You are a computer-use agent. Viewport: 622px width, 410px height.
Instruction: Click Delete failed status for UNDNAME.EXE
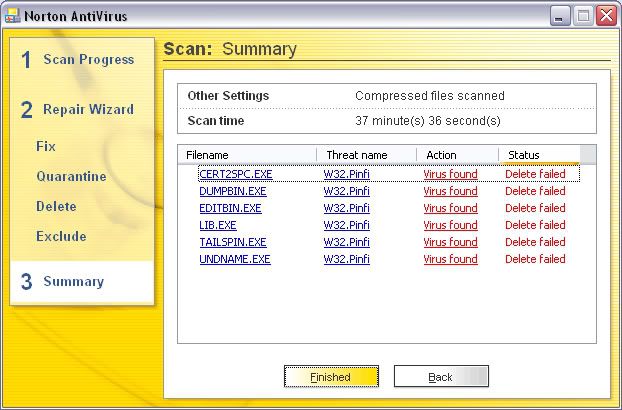[x=535, y=259]
